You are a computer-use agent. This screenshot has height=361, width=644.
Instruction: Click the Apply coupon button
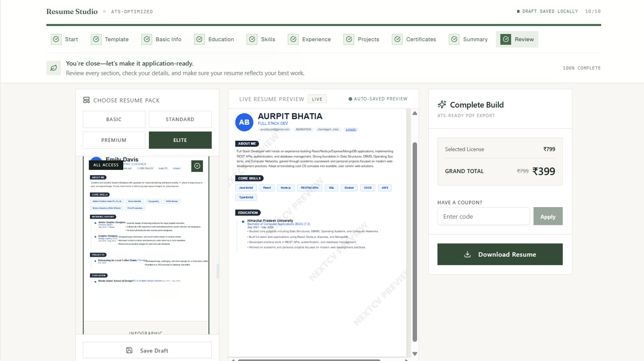coord(548,216)
